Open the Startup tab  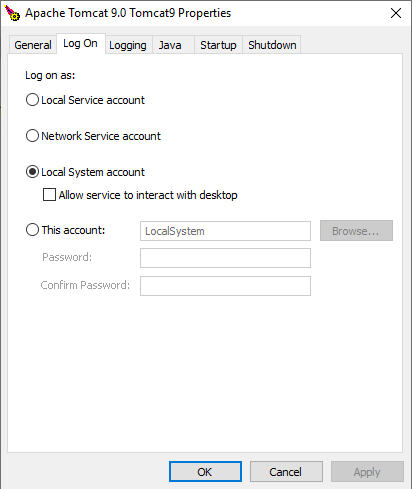pos(218,45)
